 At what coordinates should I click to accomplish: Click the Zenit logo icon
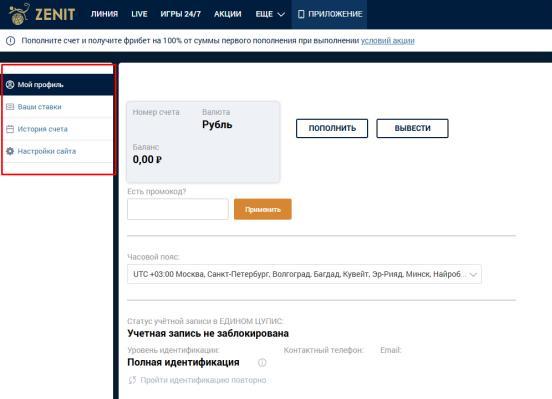click(19, 14)
